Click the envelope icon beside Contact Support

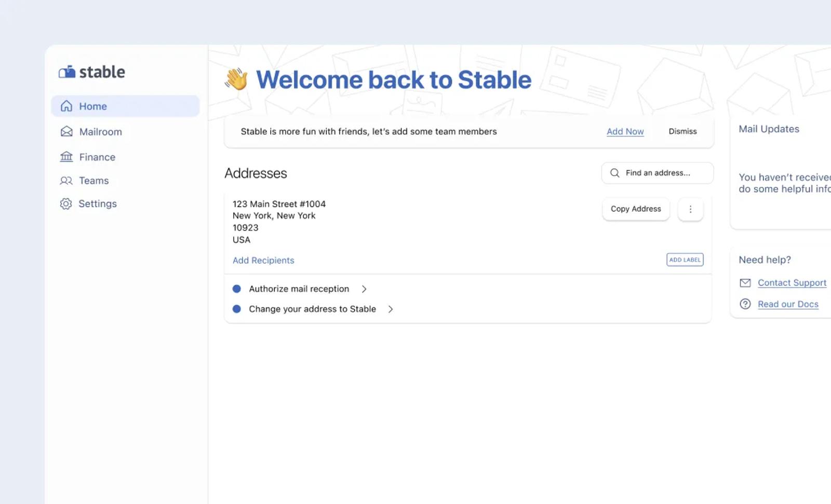click(745, 283)
